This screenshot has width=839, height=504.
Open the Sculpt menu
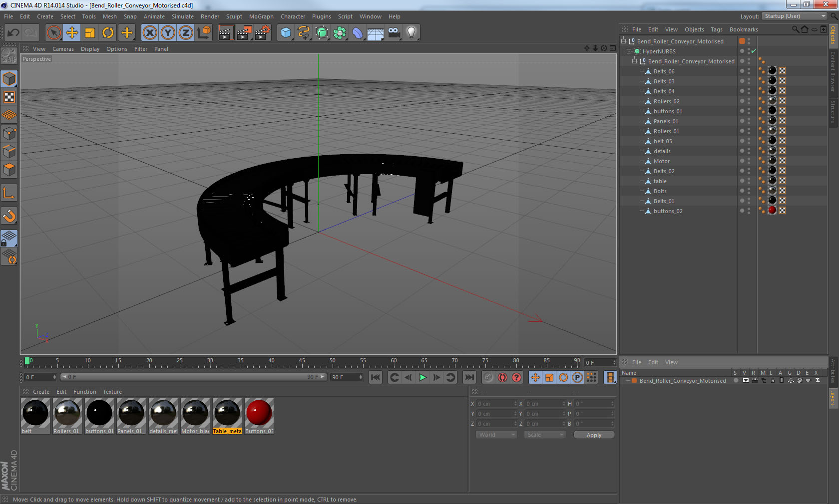[x=234, y=16]
